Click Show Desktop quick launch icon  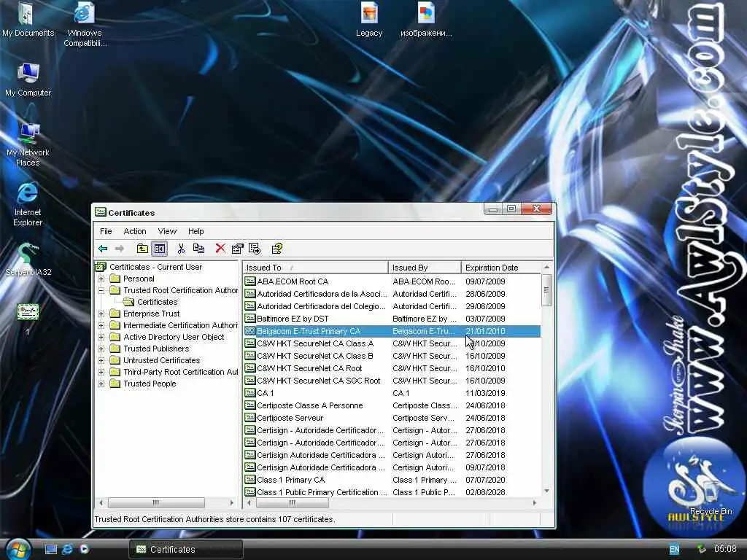[50, 549]
